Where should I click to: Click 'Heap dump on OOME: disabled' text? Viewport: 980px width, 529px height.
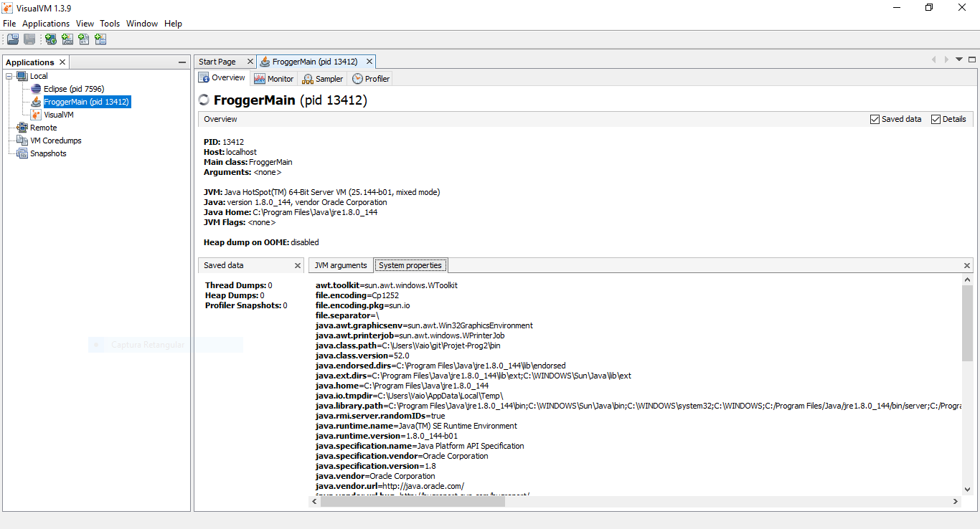(x=261, y=242)
